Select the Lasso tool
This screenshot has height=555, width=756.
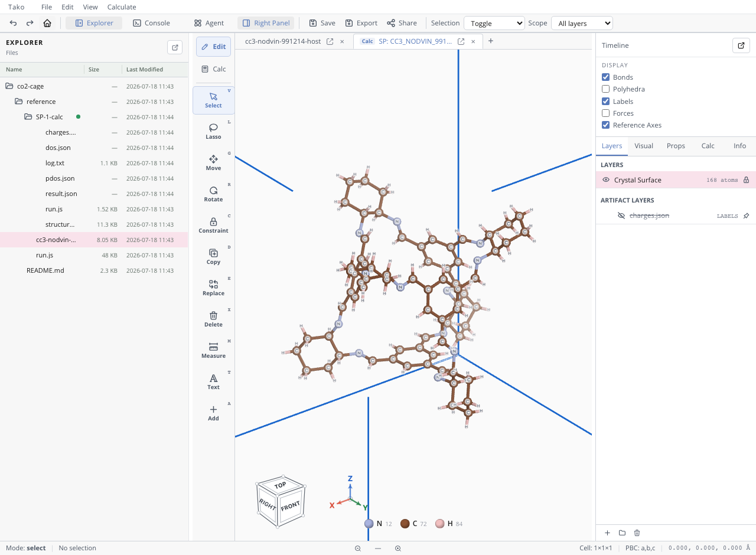pos(213,132)
